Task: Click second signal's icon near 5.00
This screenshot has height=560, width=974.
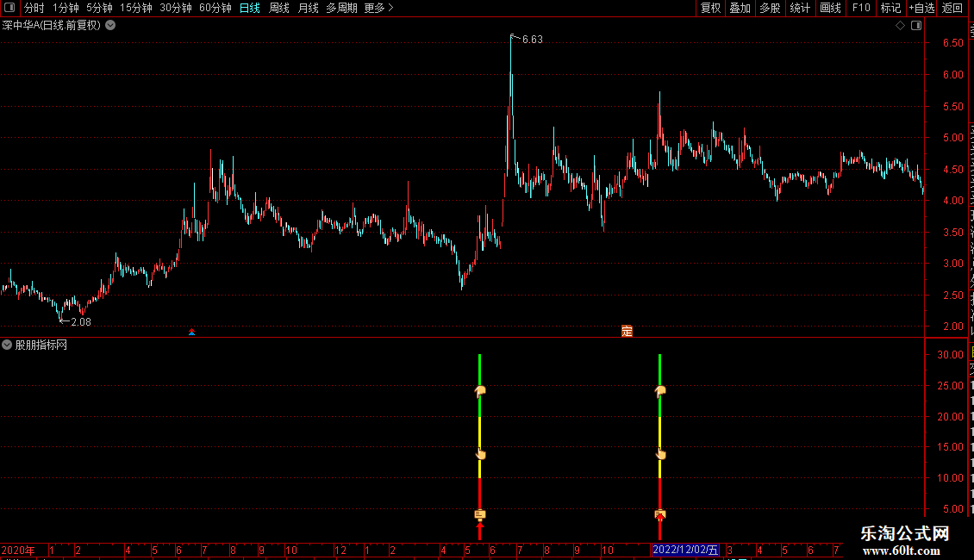Action: (660, 514)
